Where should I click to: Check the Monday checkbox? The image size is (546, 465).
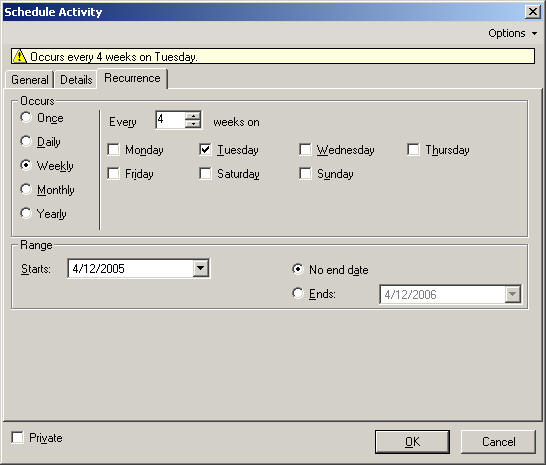point(114,149)
